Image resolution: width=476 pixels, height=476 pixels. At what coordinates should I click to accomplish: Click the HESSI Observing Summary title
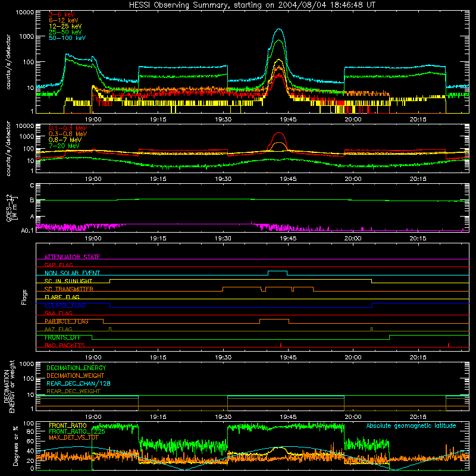point(252,5)
